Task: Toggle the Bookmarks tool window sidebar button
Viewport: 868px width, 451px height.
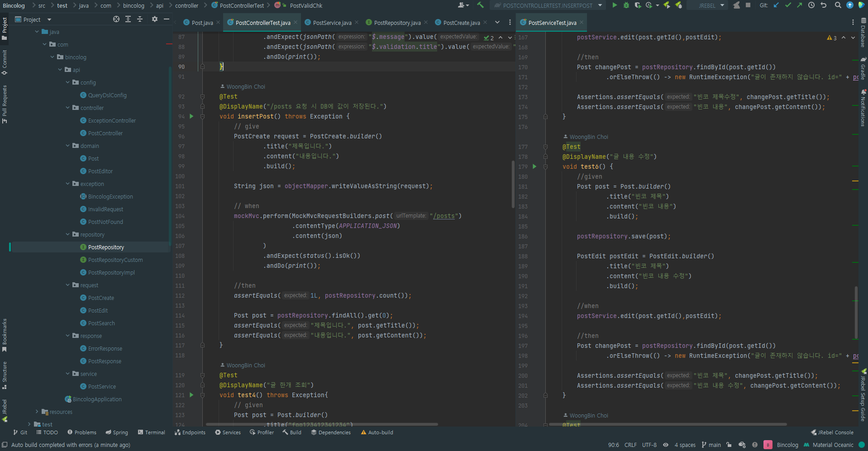Action: (x=5, y=337)
